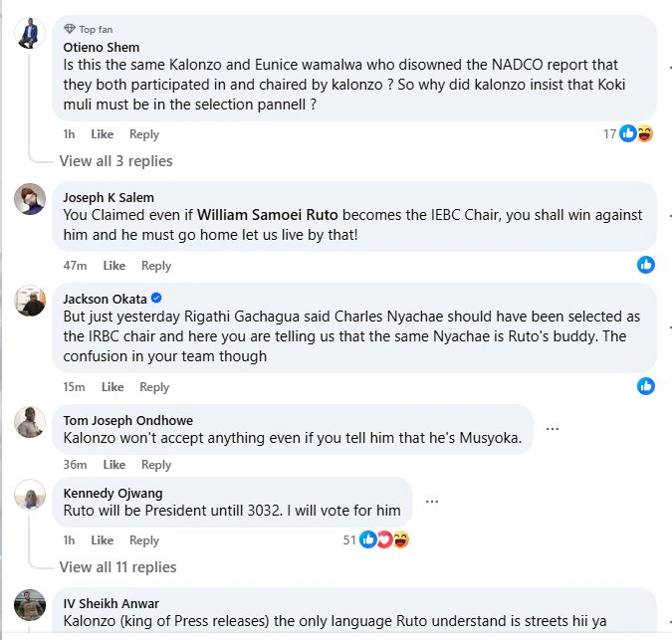The image size is (672, 640).
Task: Open the verified badge next to Jackson Okata
Action: point(156,299)
